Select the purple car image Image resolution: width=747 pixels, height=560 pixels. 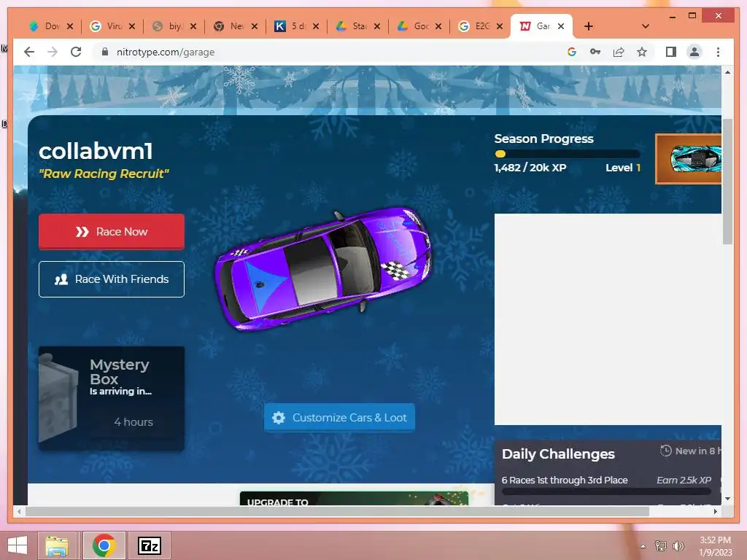point(324,269)
